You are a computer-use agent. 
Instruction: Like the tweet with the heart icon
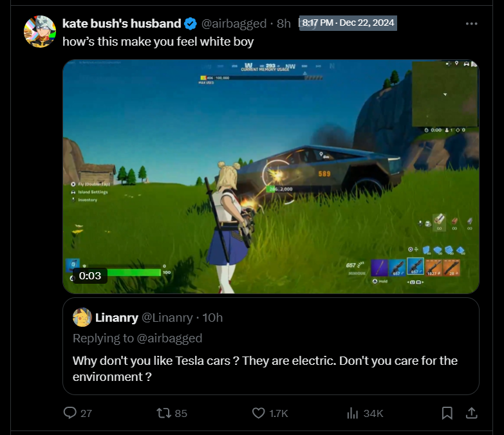pos(258,413)
